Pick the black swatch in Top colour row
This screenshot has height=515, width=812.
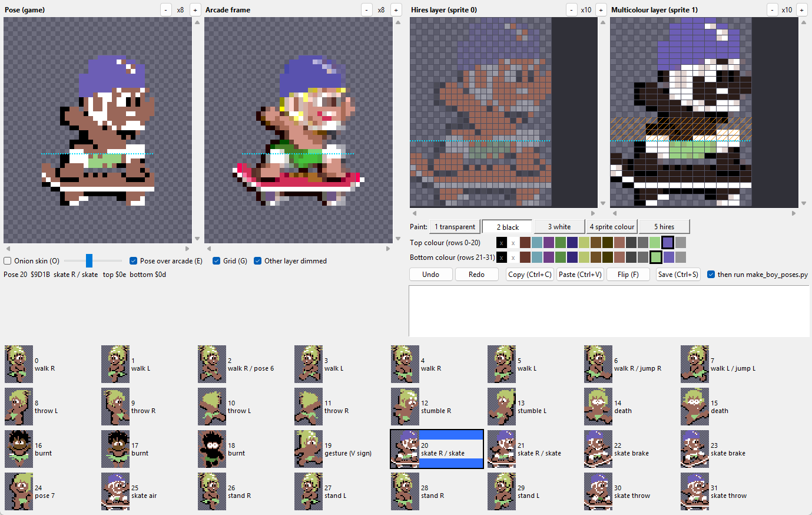coord(502,242)
